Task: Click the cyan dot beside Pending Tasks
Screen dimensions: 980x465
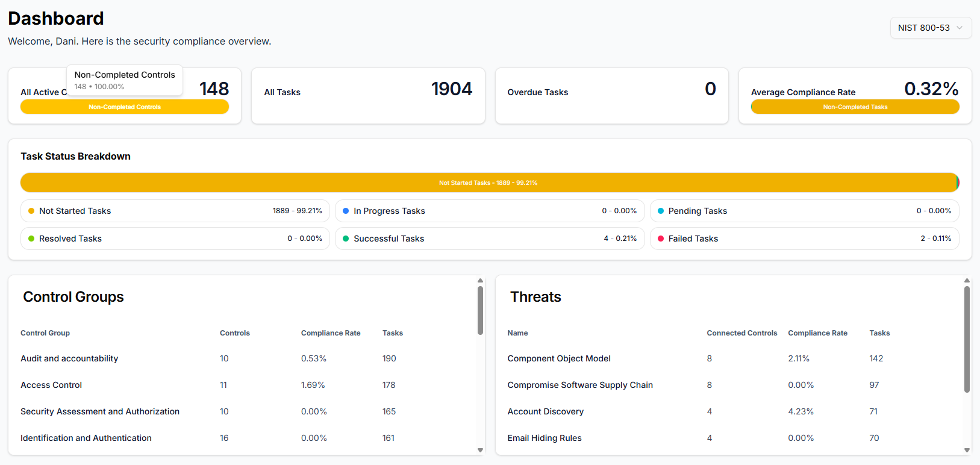Action: click(x=661, y=211)
